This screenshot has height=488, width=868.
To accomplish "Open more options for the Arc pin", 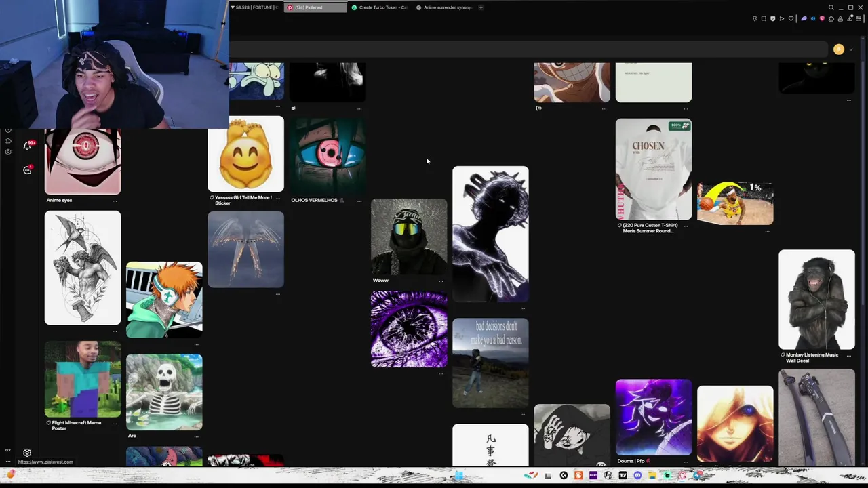I will [x=196, y=436].
